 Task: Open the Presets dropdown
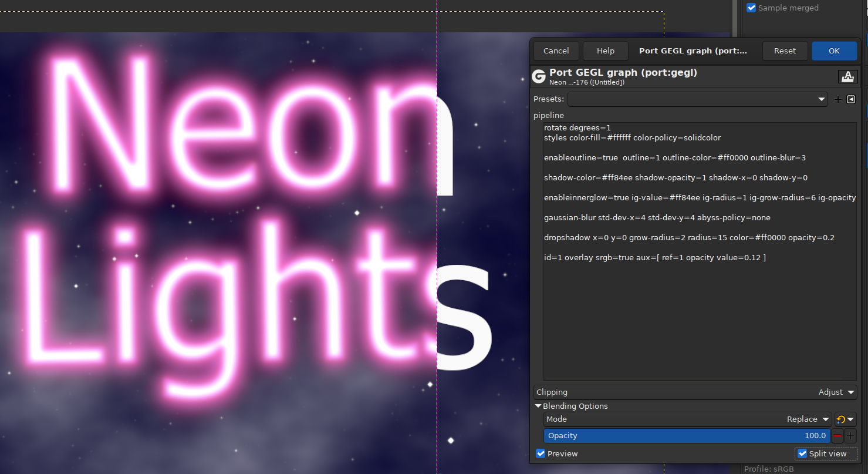tap(698, 99)
